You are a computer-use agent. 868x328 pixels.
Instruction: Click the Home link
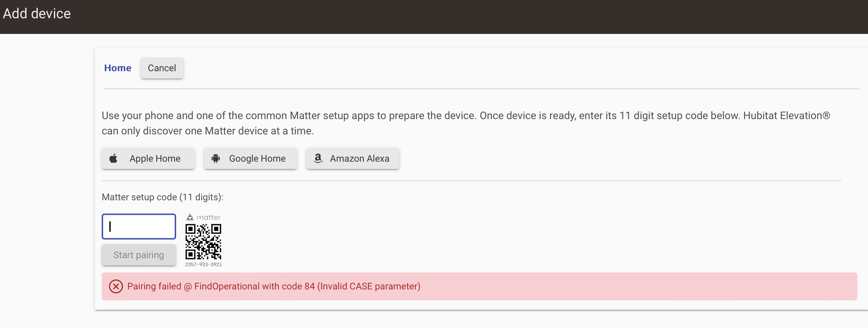coord(118,68)
